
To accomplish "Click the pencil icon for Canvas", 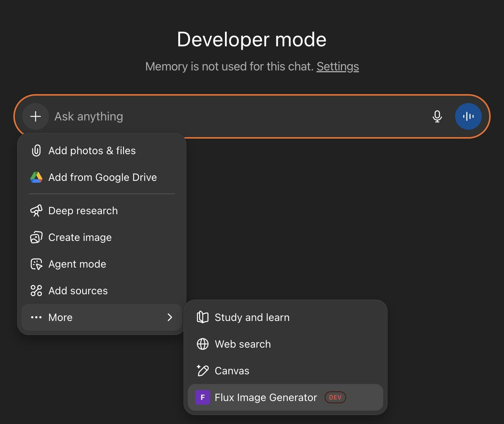I will [x=203, y=371].
